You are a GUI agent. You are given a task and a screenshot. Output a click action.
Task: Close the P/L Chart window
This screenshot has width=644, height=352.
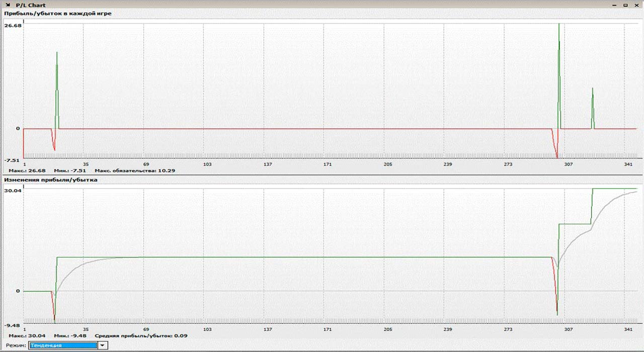point(636,5)
